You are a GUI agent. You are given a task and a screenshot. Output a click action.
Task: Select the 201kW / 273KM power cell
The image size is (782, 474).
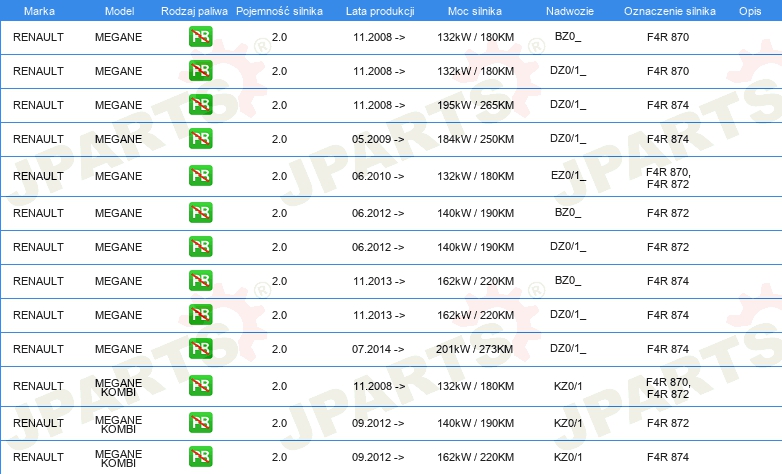(474, 349)
